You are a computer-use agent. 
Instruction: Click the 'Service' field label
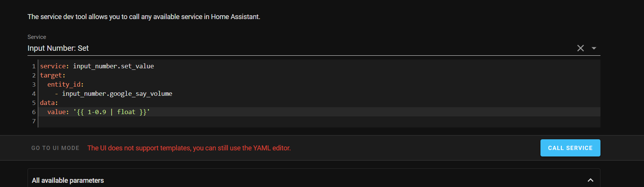coord(37,37)
